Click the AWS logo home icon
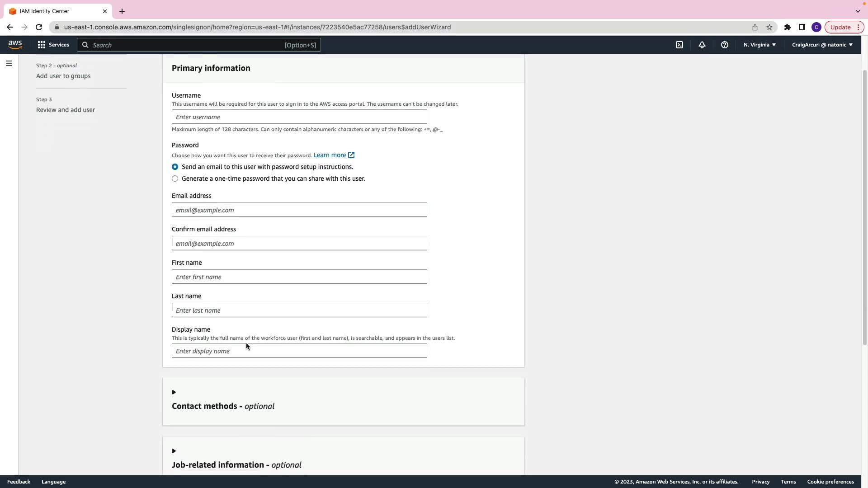The height and width of the screenshot is (488, 868). point(15,45)
